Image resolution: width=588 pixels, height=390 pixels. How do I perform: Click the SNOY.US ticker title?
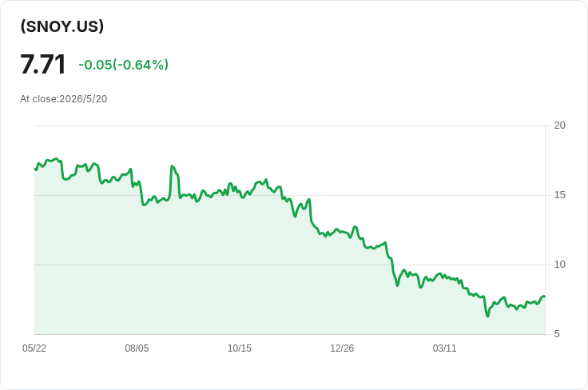point(62,26)
